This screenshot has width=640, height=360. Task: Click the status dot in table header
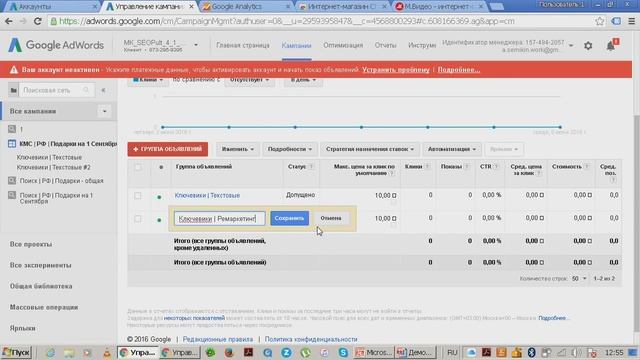(161, 167)
